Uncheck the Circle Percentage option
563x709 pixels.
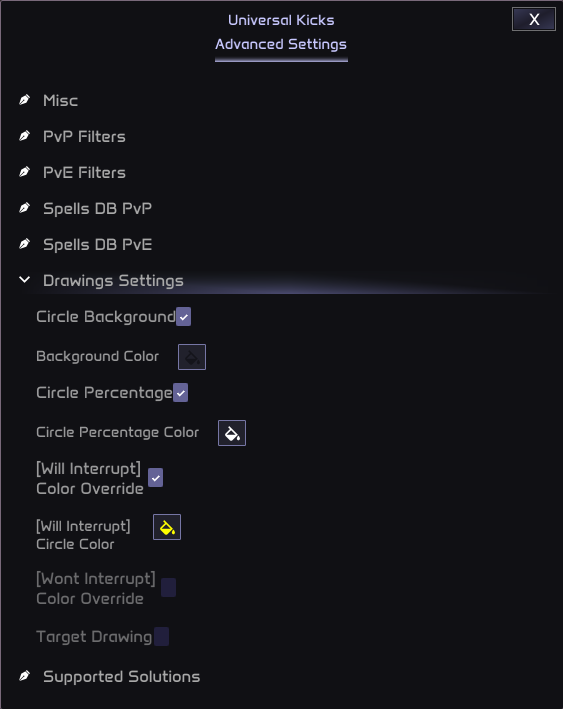point(180,392)
